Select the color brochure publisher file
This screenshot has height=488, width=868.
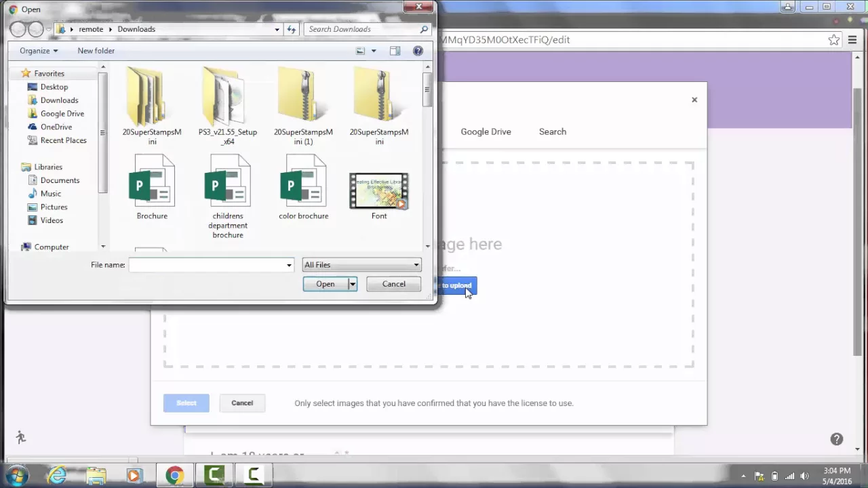tap(303, 186)
